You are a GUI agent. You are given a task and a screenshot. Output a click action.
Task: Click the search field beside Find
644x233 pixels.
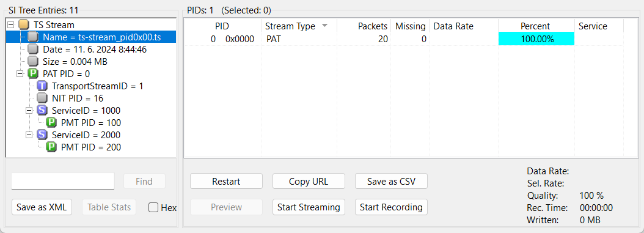tap(63, 181)
